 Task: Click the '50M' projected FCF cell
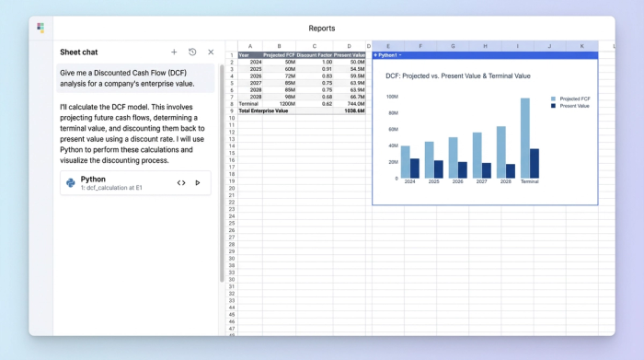[x=280, y=62]
